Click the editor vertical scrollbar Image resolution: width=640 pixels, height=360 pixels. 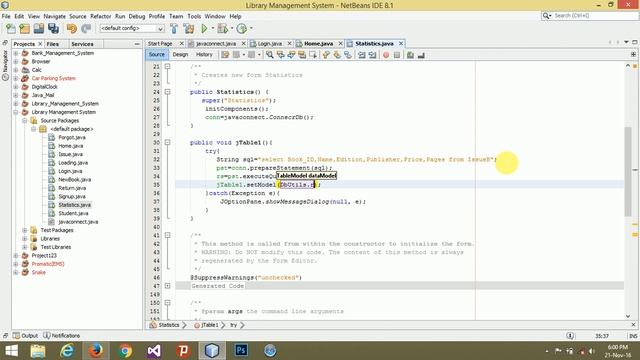click(x=628, y=171)
